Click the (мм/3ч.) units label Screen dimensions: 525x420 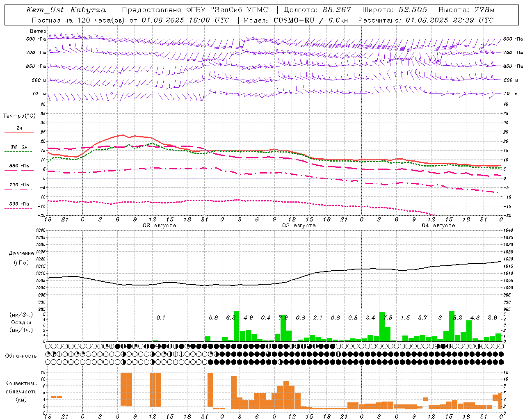[x=21, y=315]
